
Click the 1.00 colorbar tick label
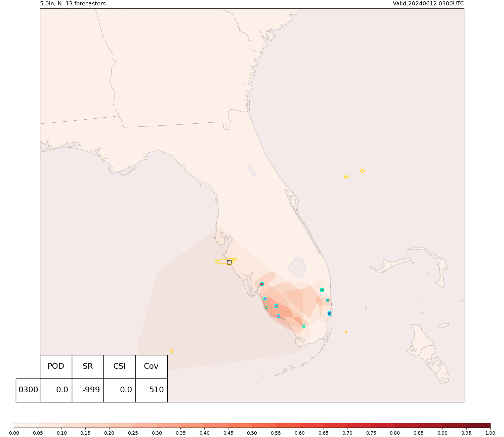(490, 433)
